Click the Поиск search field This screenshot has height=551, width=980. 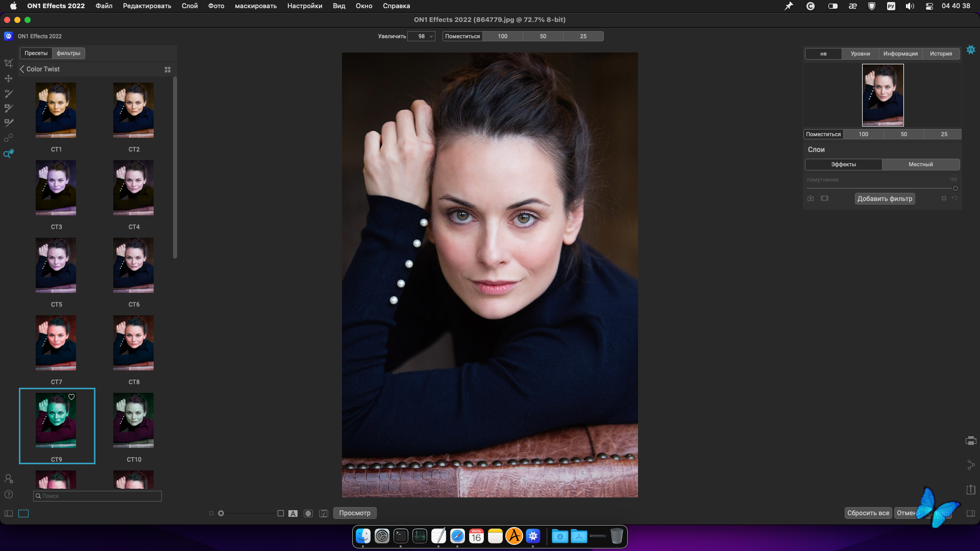[97, 496]
